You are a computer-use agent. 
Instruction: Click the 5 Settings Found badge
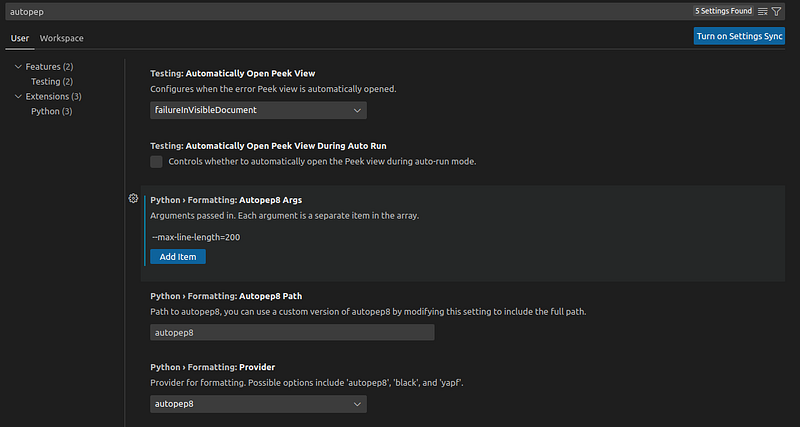[x=723, y=11]
